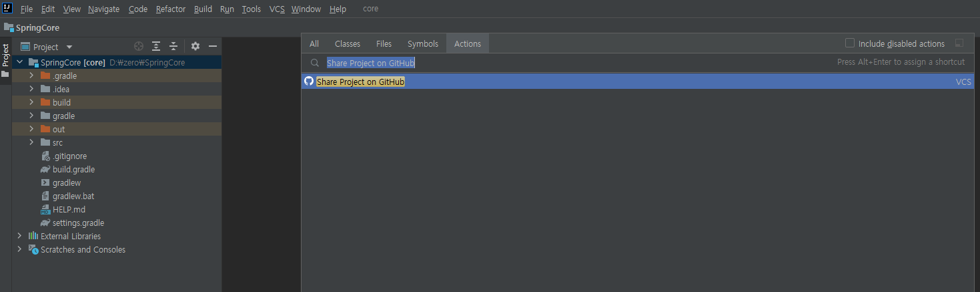This screenshot has width=980, height=292.
Task: Hide the Project tool window
Action: pyautogui.click(x=213, y=46)
